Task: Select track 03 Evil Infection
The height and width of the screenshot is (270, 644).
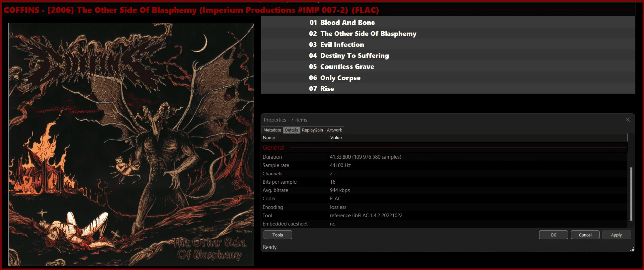Action: tap(448, 45)
